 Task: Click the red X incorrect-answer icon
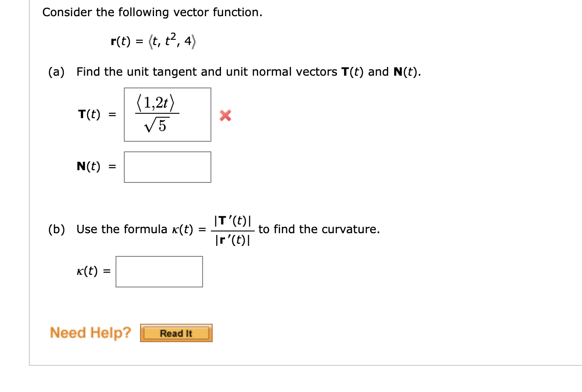coord(224,115)
